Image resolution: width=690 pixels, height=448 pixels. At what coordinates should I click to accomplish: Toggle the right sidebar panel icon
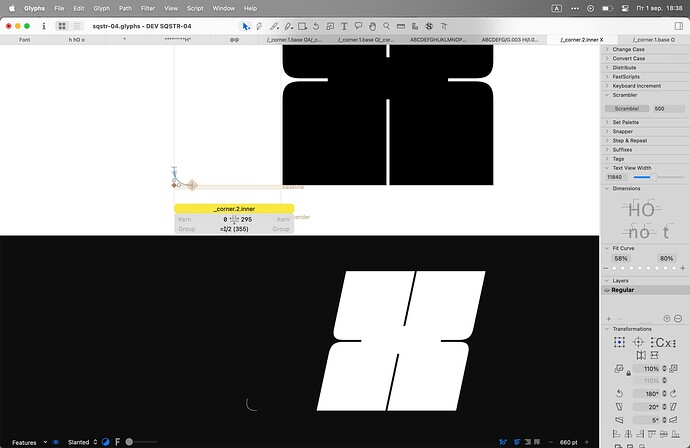click(679, 26)
